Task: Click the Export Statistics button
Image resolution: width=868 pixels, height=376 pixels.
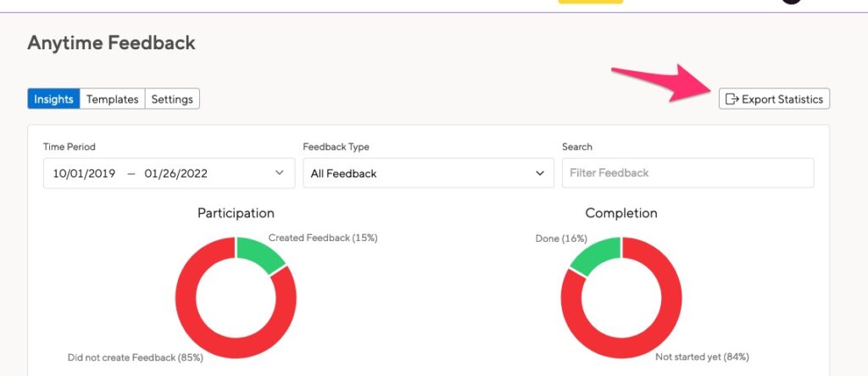Action: (x=774, y=98)
